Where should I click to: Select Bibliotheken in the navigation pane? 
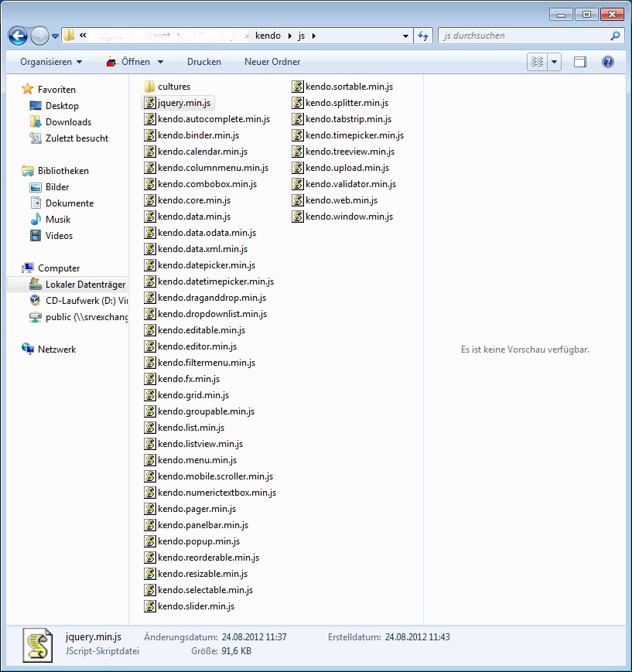pos(56,171)
